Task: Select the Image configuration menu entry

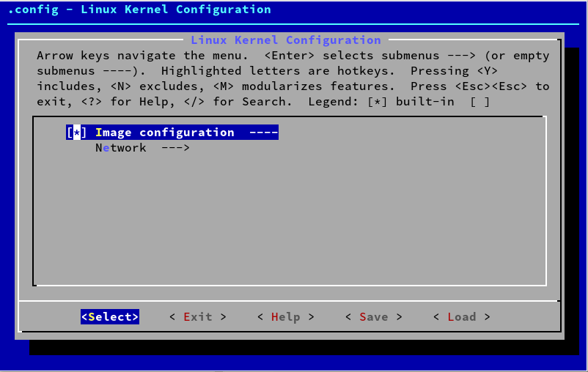Action: (164, 133)
